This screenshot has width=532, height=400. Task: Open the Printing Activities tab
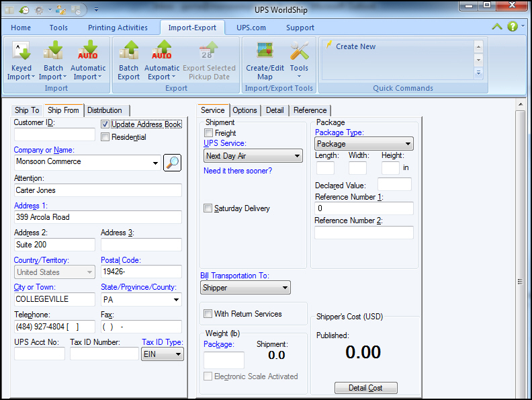(x=118, y=28)
